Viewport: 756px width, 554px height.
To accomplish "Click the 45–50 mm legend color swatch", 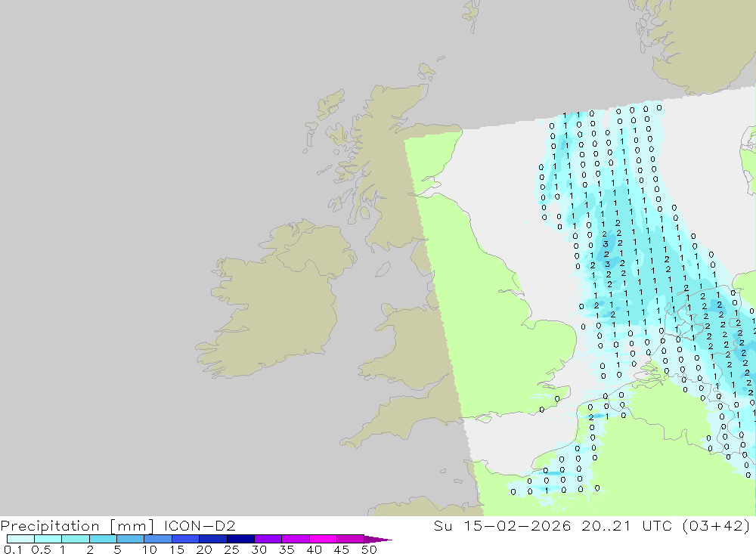I will (x=350, y=539).
